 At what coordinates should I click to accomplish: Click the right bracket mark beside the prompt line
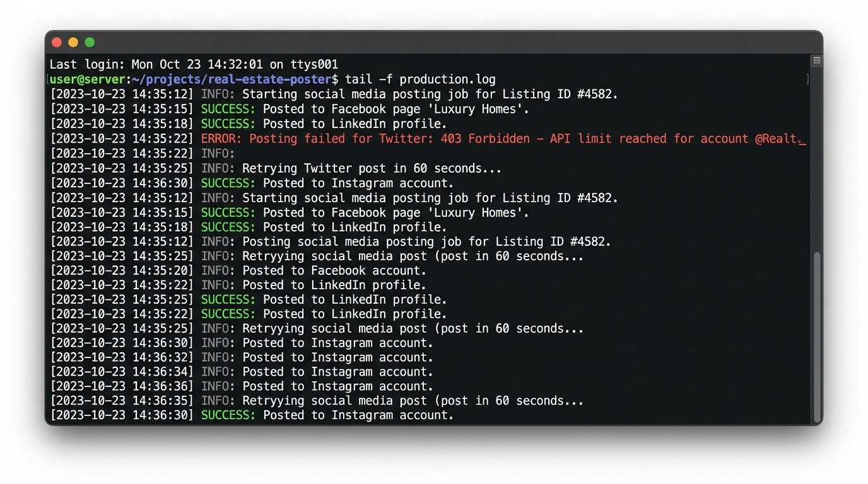807,79
